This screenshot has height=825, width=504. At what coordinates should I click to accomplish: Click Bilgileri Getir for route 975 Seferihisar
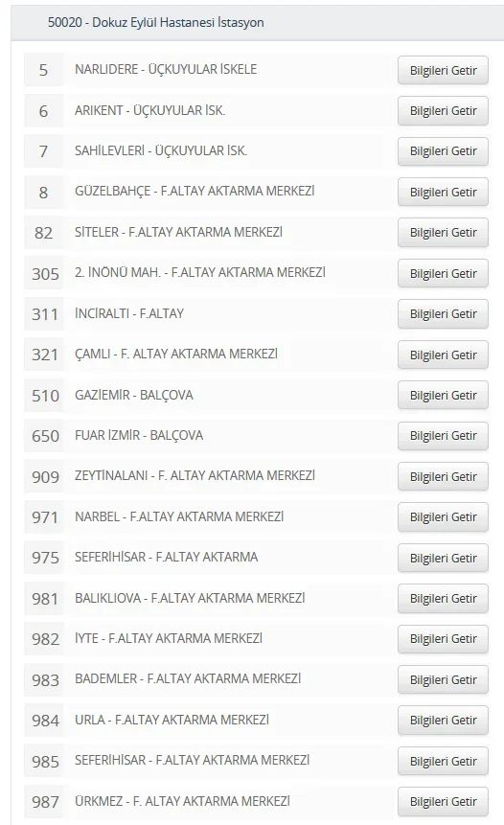pos(443,559)
